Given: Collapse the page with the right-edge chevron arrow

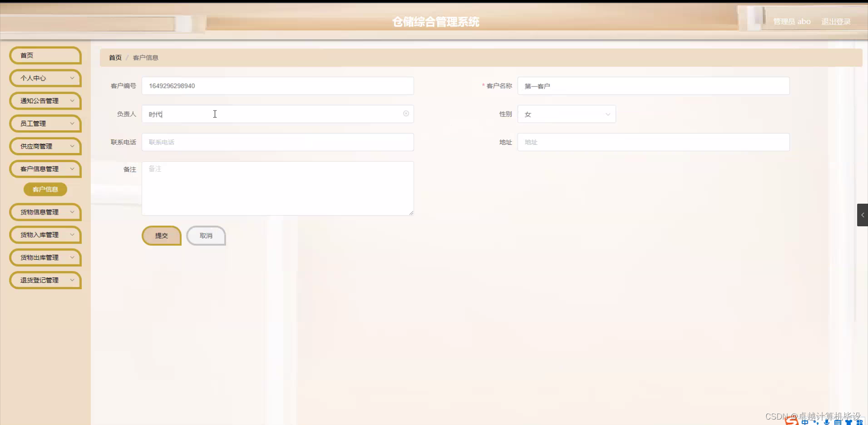Looking at the screenshot, I should [x=863, y=215].
